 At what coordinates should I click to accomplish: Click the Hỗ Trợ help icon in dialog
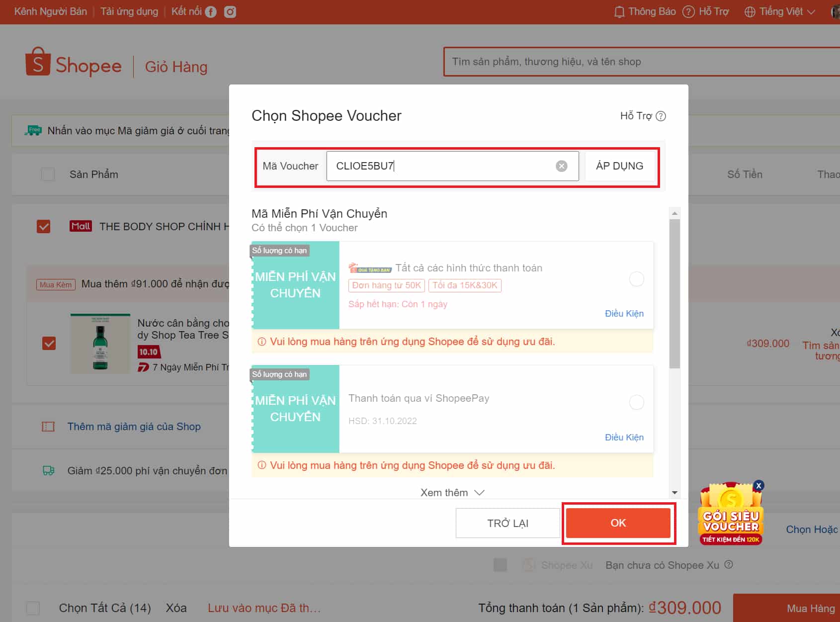(x=661, y=116)
